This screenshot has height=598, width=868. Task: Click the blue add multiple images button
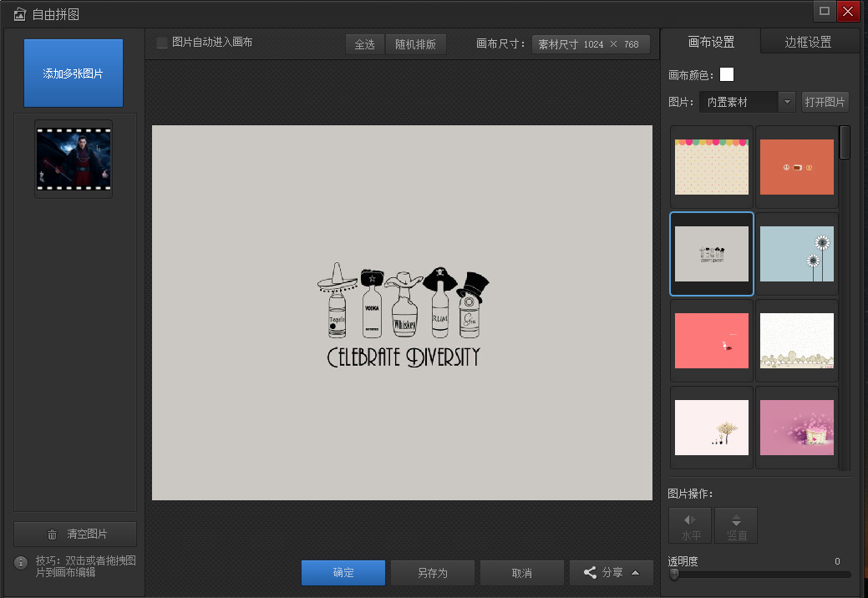click(x=74, y=73)
